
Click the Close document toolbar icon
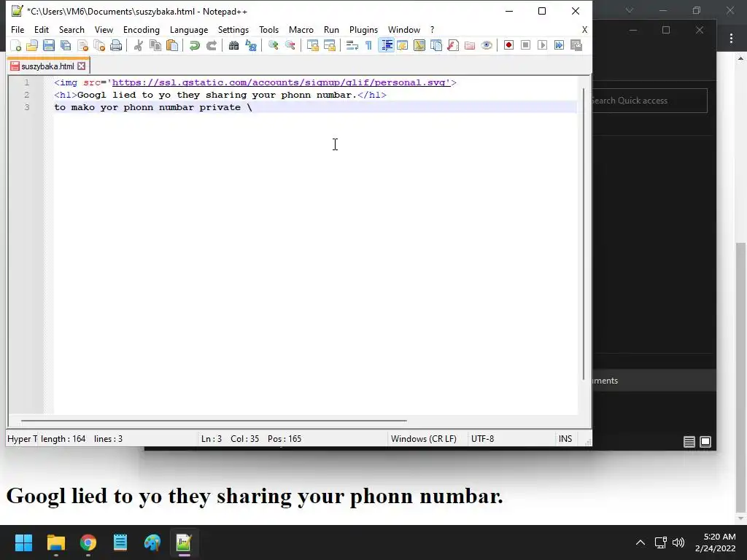click(83, 45)
